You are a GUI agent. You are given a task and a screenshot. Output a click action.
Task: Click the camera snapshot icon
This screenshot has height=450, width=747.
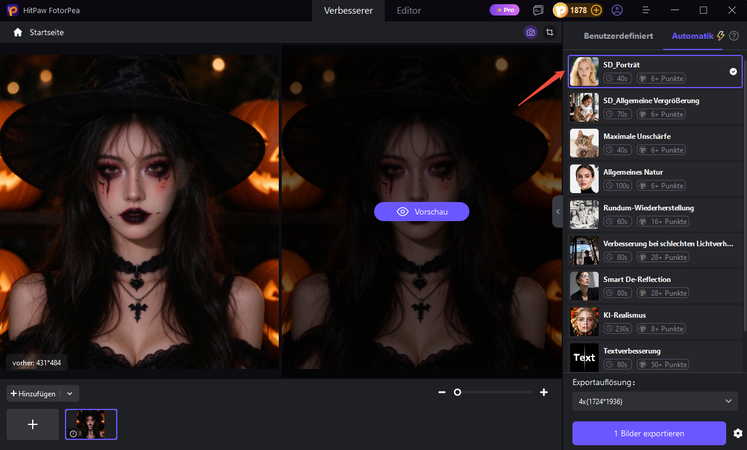click(x=530, y=32)
